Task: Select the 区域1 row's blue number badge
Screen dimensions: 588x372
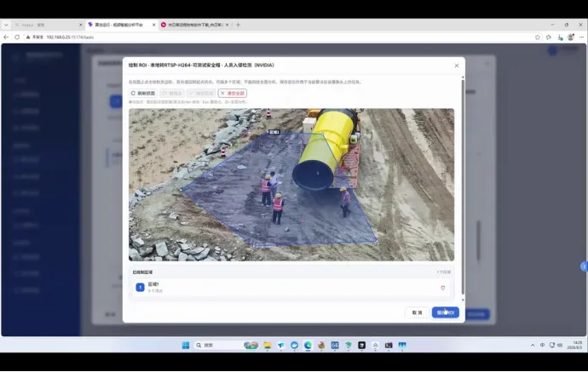Action: (140, 288)
